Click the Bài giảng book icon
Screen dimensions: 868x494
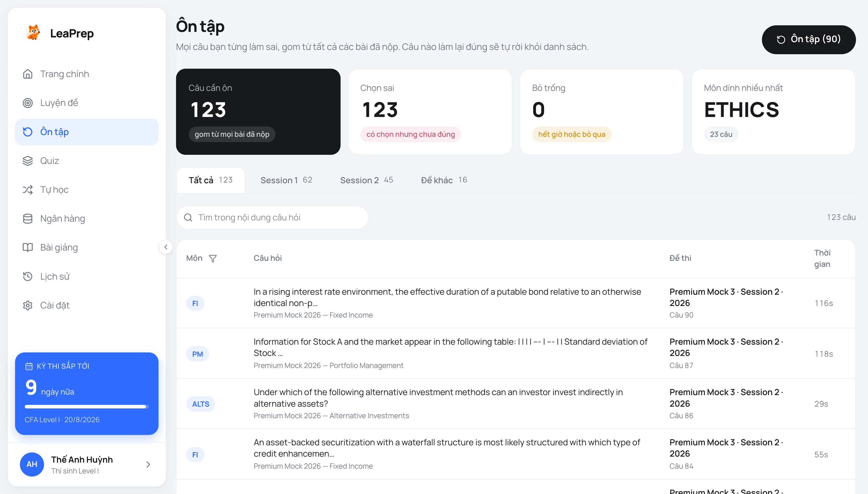27,247
